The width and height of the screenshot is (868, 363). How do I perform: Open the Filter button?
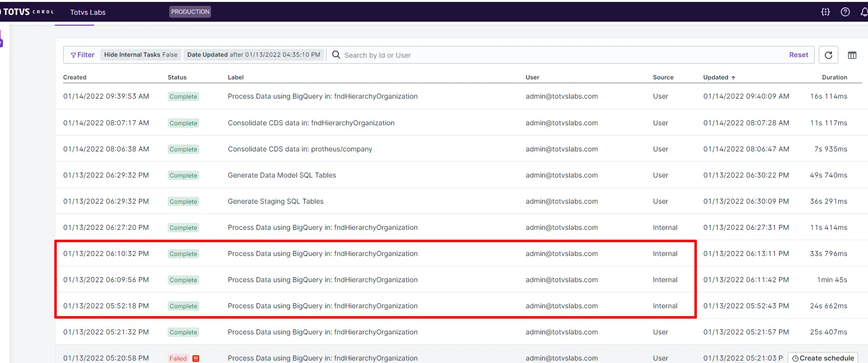82,55
